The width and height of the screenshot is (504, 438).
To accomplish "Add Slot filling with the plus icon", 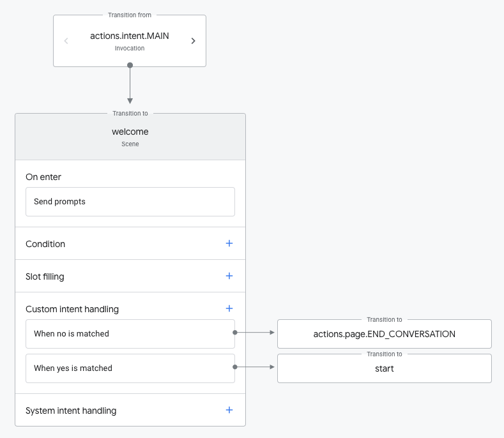I will tap(229, 276).
